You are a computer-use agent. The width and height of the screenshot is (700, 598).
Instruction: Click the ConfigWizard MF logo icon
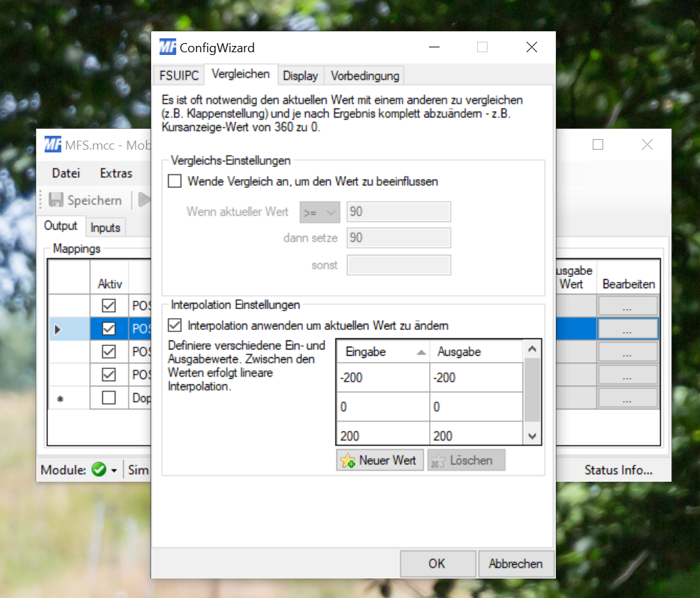168,47
